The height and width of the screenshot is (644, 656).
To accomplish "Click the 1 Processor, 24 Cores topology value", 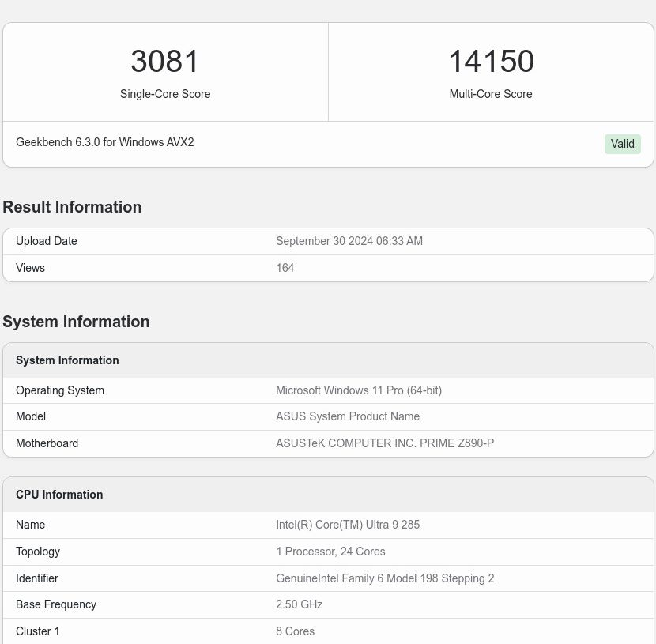I will pyautogui.click(x=330, y=552).
